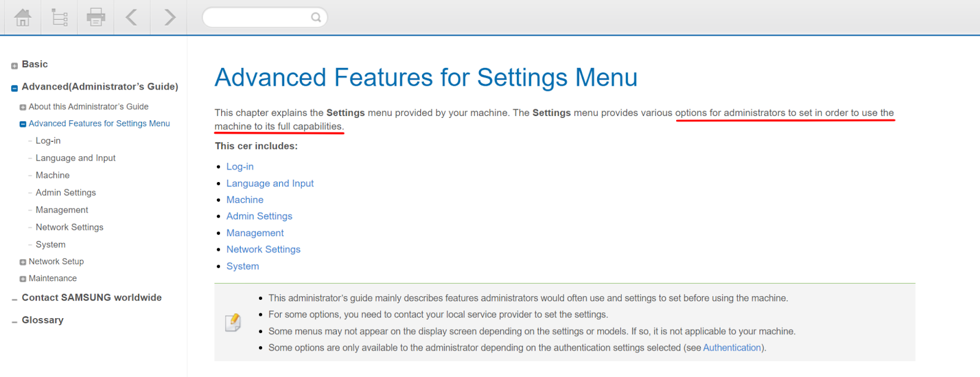Viewport: 980px width, 377px height.
Task: Open Contact SAMSUNG worldwide
Action: click(x=92, y=297)
